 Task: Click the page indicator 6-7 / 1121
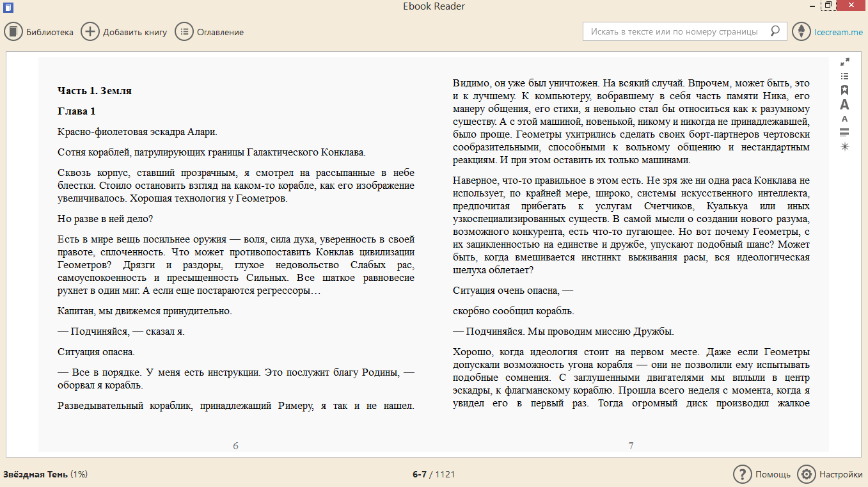click(434, 475)
